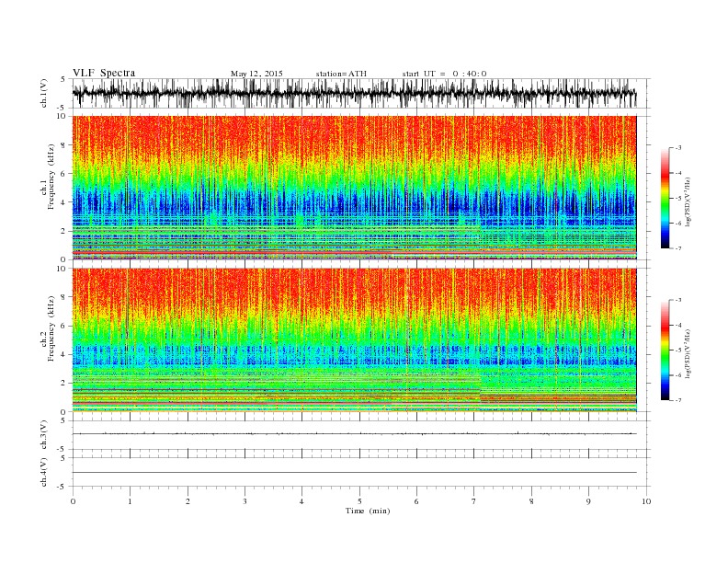728x563 pixels.
Task: Click time axis tick label "10"
Action: click(646, 501)
